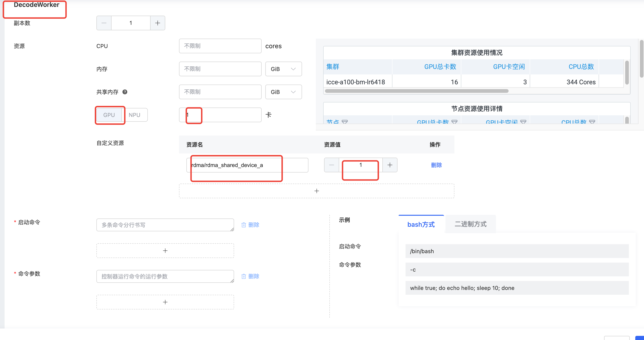Select the GPU accelerator option
This screenshot has height=340, width=644.
109,115
